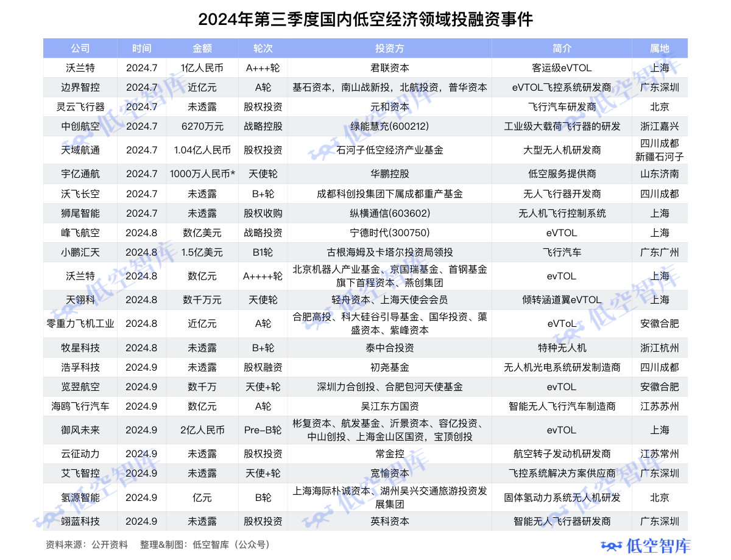This screenshot has width=731, height=560.
Task: Click the 公司 column header
Action: (80, 49)
